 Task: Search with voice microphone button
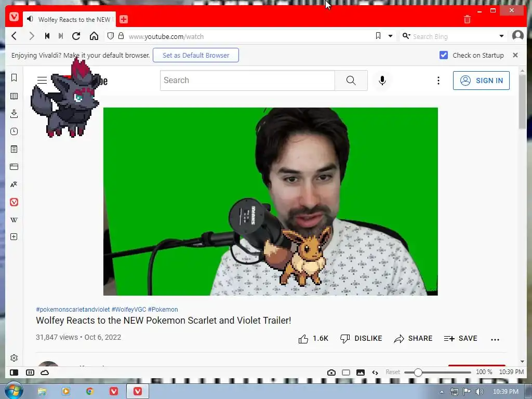tap(382, 81)
